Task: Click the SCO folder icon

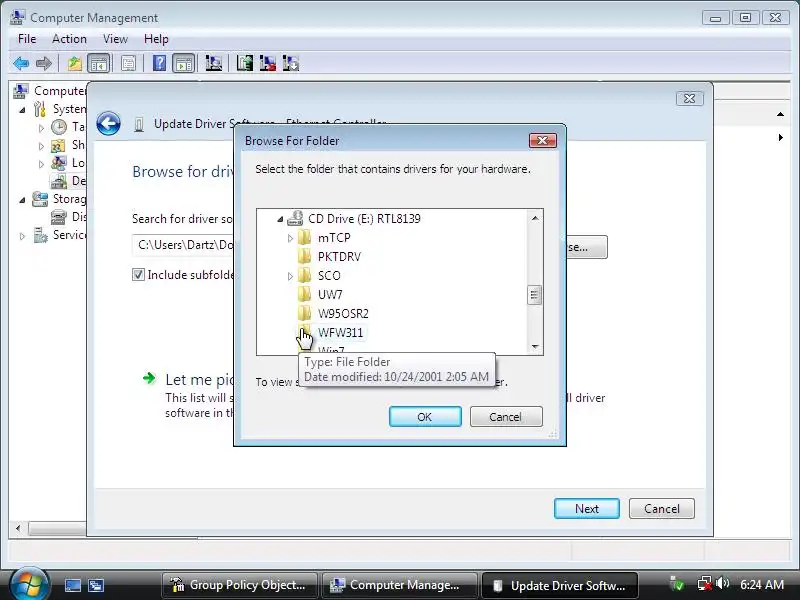Action: pyautogui.click(x=305, y=275)
